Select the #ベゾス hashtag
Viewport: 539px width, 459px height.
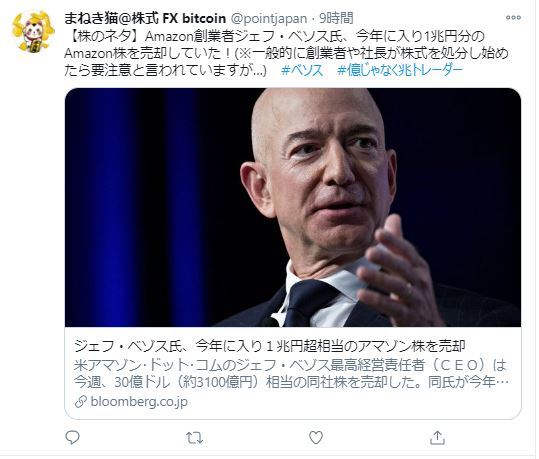click(302, 70)
